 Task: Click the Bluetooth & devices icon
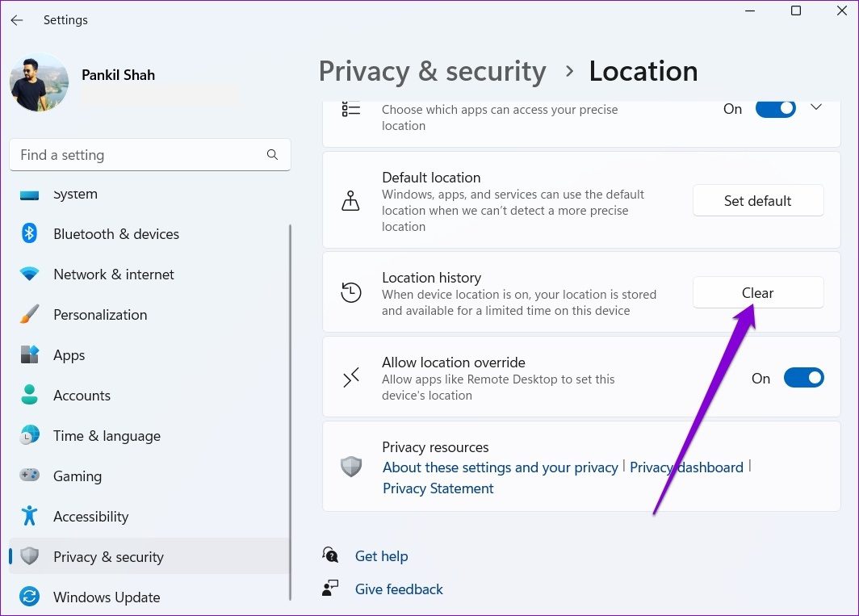click(x=30, y=234)
